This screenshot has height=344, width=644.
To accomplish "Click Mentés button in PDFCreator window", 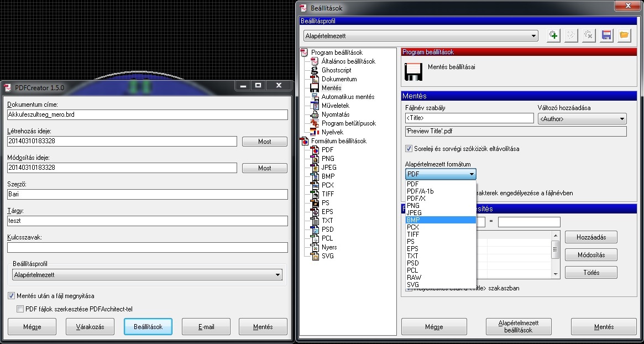I will (263, 327).
